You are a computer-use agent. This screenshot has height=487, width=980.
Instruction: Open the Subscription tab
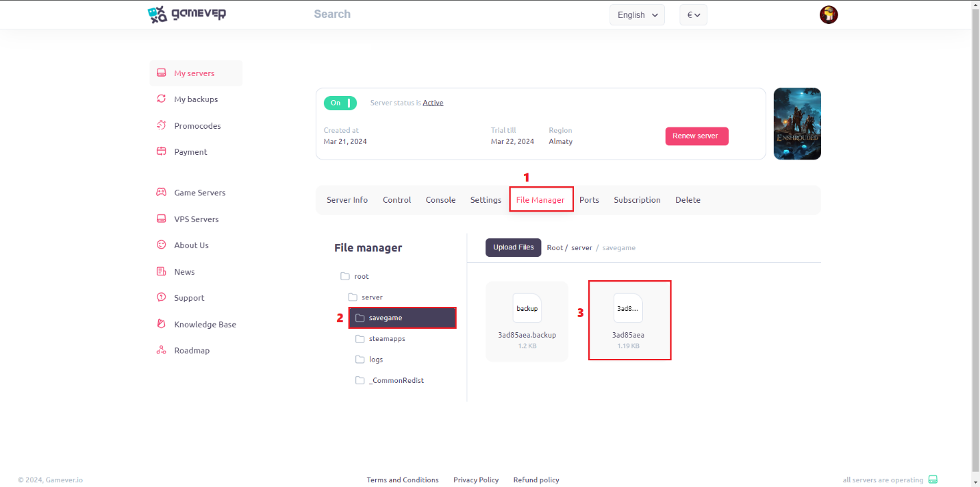pyautogui.click(x=637, y=199)
